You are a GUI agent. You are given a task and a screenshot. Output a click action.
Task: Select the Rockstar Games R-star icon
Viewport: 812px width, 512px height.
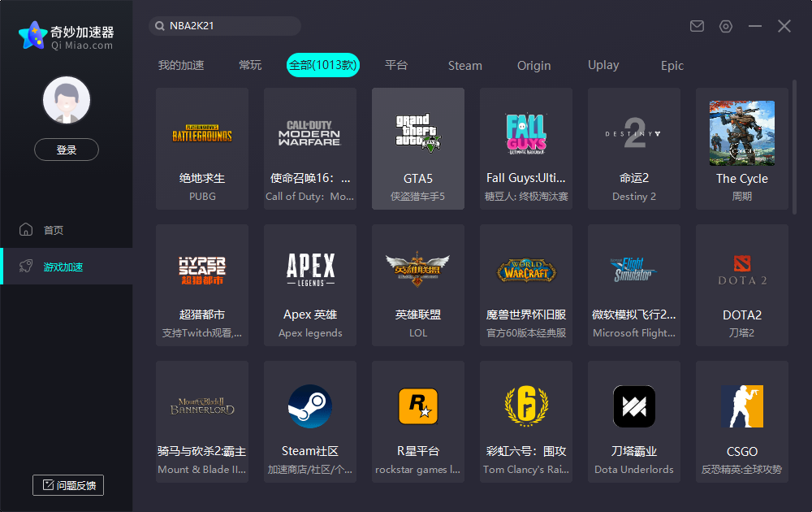418,406
